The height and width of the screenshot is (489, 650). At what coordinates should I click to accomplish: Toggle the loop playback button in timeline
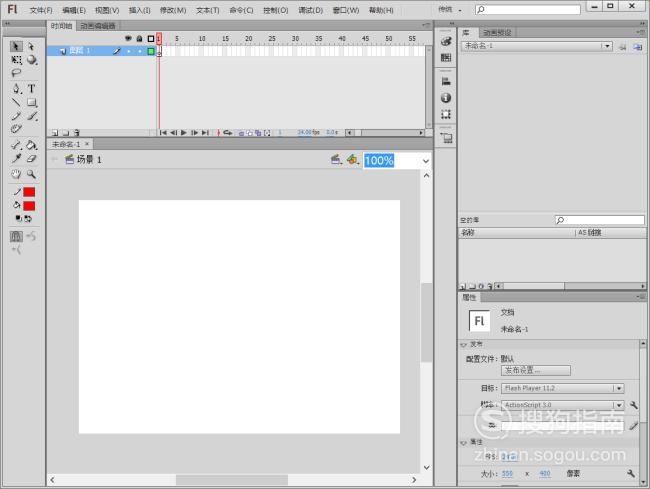coord(228,133)
